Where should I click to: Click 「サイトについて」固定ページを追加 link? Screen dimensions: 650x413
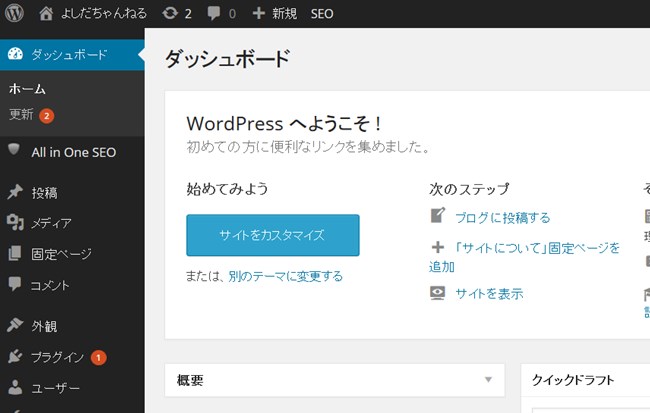[524, 257]
